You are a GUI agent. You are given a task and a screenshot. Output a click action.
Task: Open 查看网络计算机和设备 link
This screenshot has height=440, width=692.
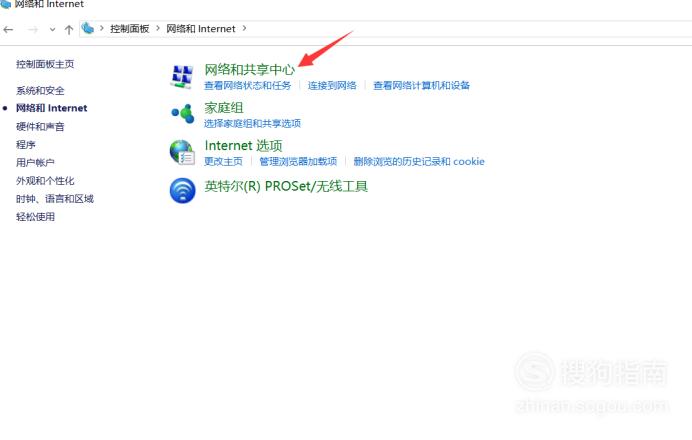click(x=421, y=85)
